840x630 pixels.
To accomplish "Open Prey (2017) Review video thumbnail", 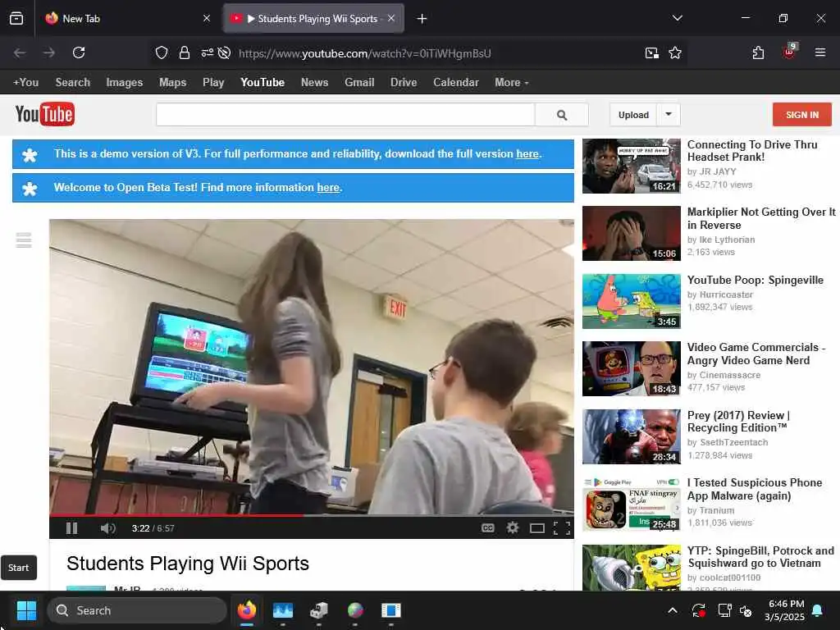I will [632, 436].
